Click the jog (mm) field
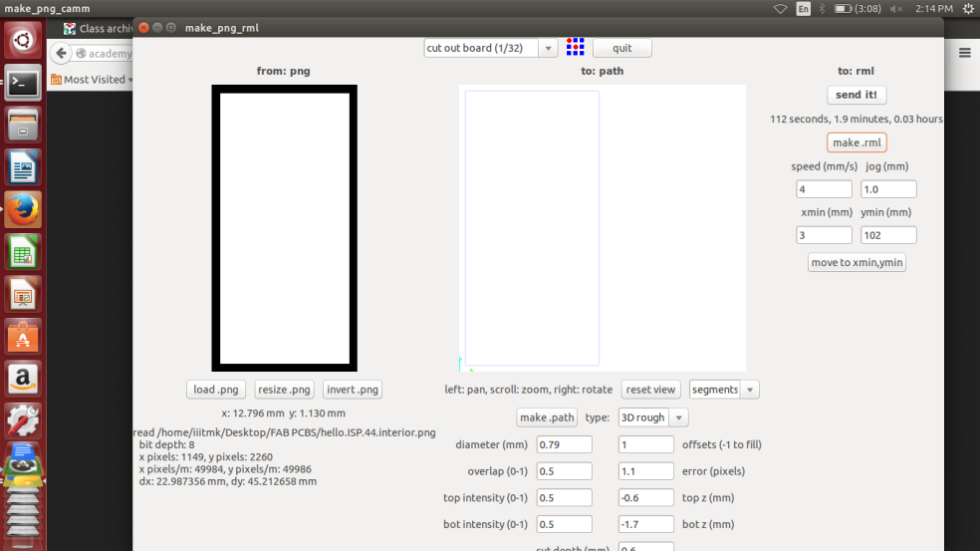Image resolution: width=980 pixels, height=551 pixels. 888,189
